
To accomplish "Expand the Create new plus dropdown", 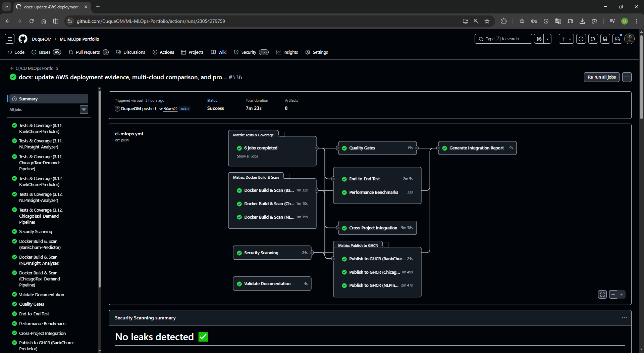I will point(566,39).
